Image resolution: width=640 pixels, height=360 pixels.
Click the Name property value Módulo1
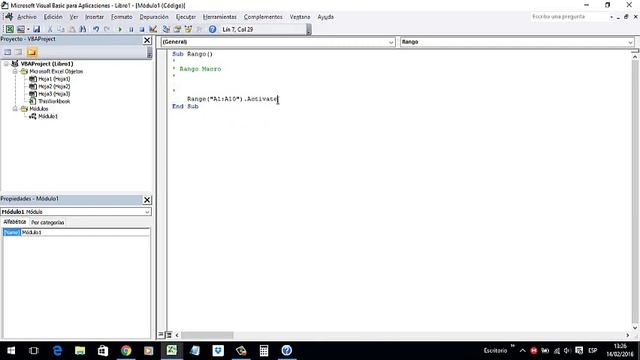(85, 232)
